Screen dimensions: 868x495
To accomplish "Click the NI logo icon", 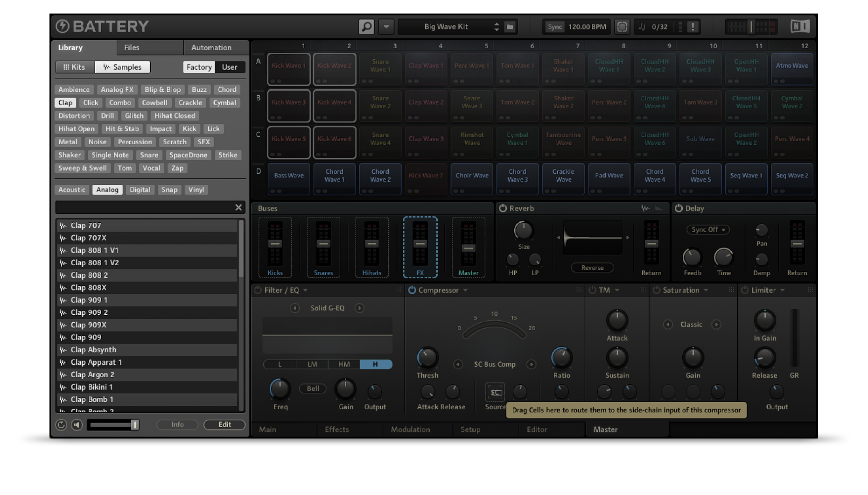I will tap(800, 27).
